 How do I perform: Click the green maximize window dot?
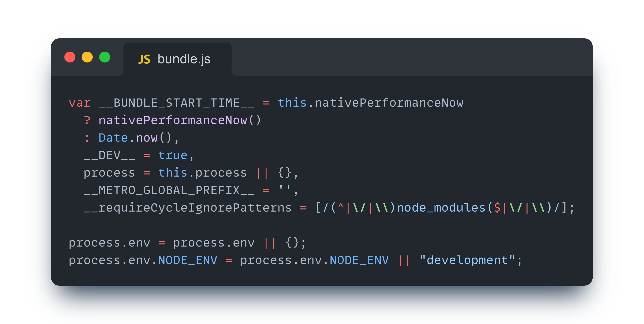tap(105, 57)
